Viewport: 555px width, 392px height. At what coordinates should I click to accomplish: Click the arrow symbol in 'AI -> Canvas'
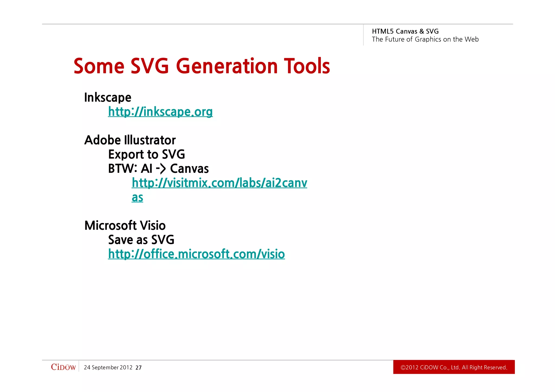click(161, 169)
